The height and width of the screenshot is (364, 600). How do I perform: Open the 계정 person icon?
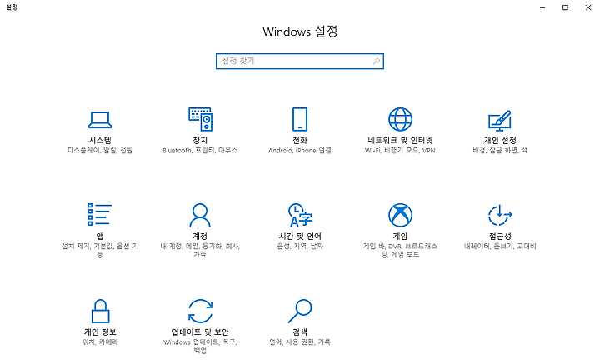click(200, 215)
